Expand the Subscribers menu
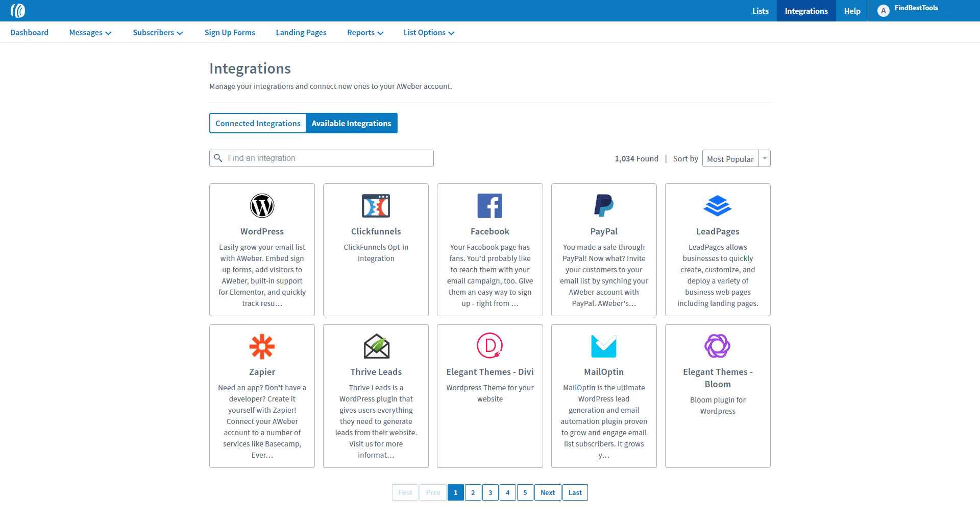Image resolution: width=980 pixels, height=520 pixels. click(158, 33)
